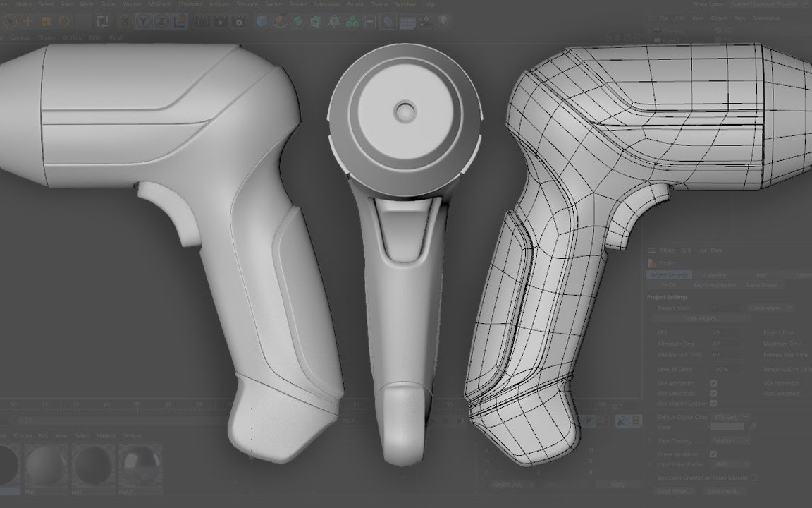Render to Picture Viewer icon

[221, 21]
